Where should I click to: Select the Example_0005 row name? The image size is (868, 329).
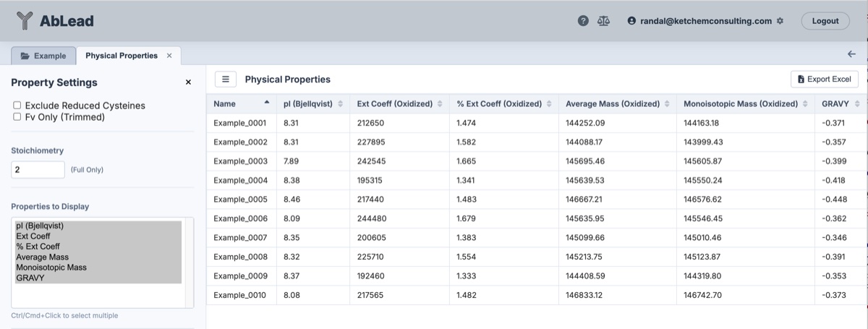240,200
